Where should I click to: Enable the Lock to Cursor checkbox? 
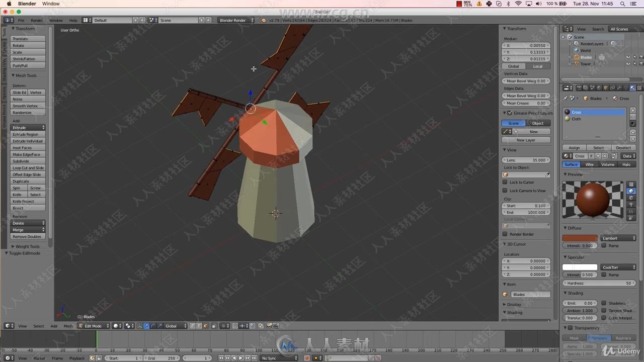click(505, 182)
